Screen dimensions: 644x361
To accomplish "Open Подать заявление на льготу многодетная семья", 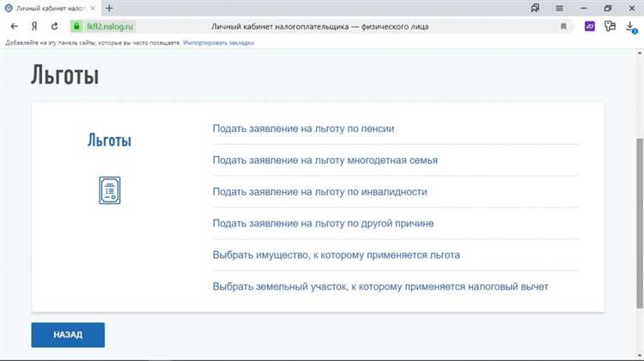I will [325, 160].
